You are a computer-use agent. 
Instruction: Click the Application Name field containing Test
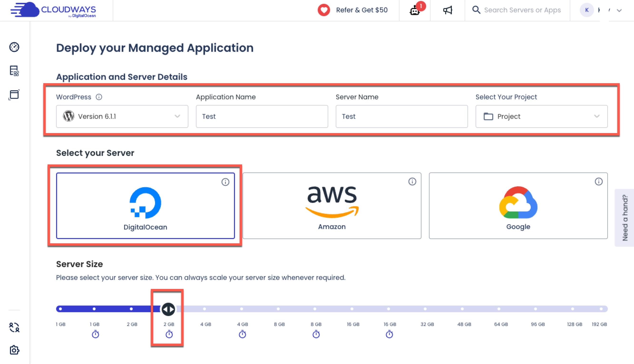click(x=262, y=116)
